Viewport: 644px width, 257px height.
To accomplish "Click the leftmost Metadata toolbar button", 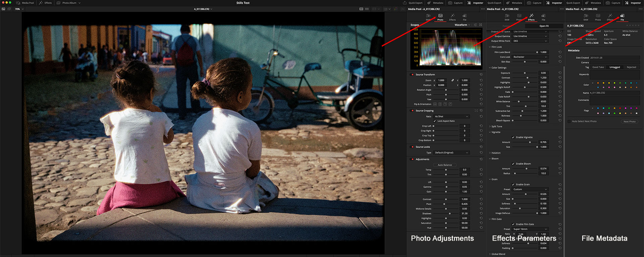I will click(x=435, y=3).
